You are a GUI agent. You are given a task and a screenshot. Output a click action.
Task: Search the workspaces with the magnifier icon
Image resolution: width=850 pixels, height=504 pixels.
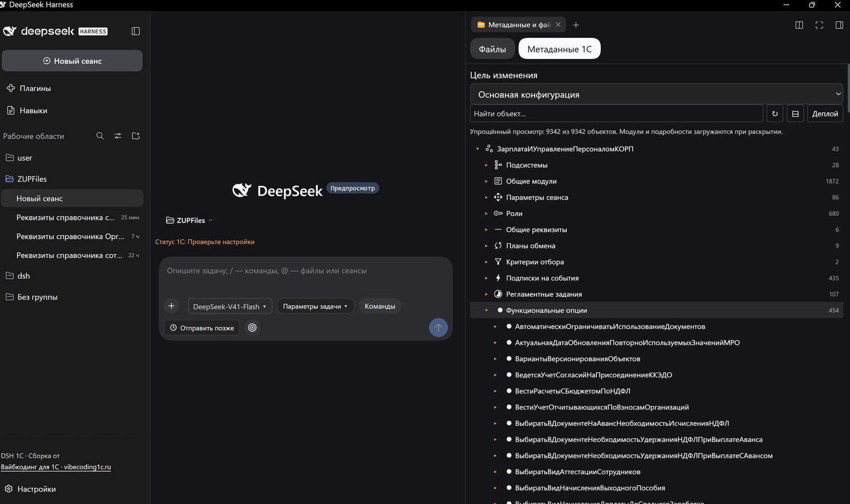pyautogui.click(x=100, y=136)
